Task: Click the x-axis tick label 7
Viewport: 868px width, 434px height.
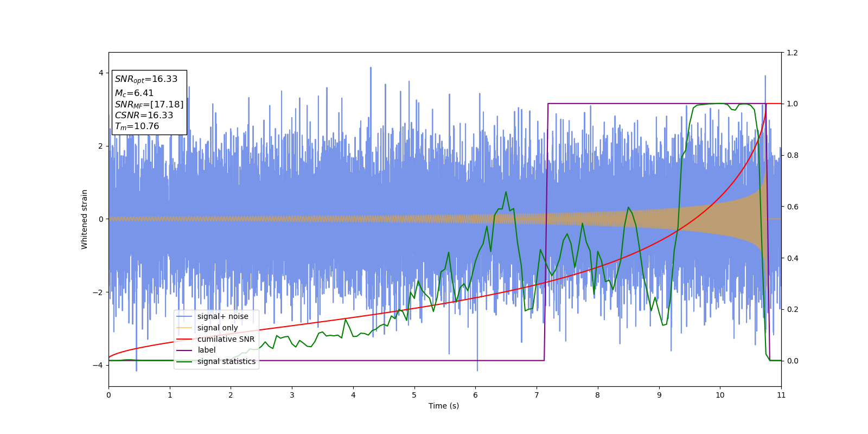Action: click(537, 395)
